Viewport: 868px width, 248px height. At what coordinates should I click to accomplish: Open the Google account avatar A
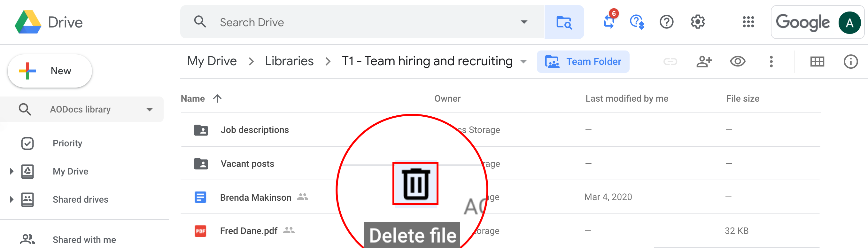(x=849, y=23)
